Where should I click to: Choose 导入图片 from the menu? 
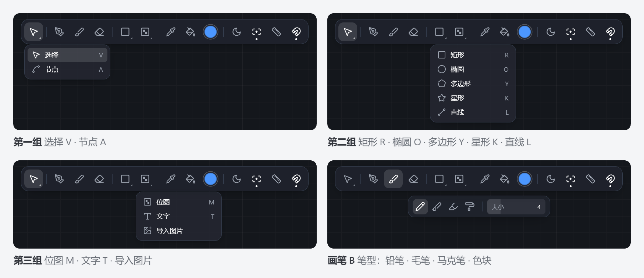pyautogui.click(x=179, y=231)
